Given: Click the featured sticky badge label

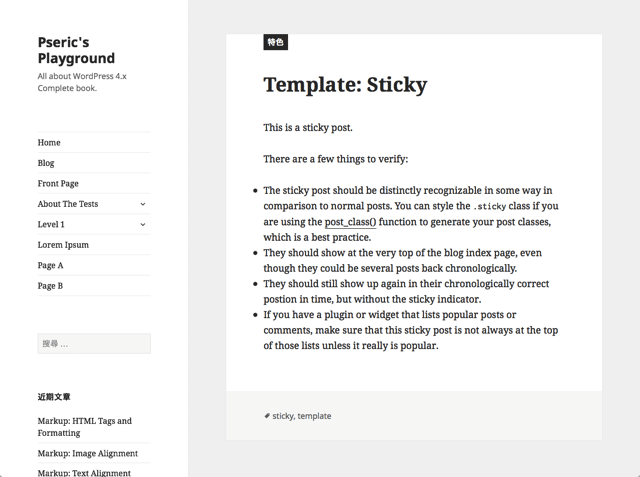Looking at the screenshot, I should [275, 42].
